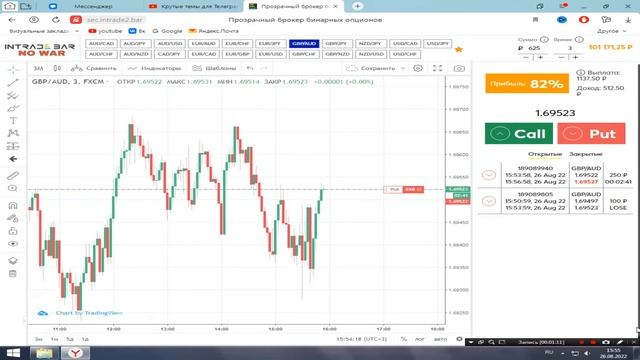Select the NZD/USD currency pair
640x360 pixels.
click(x=371, y=54)
